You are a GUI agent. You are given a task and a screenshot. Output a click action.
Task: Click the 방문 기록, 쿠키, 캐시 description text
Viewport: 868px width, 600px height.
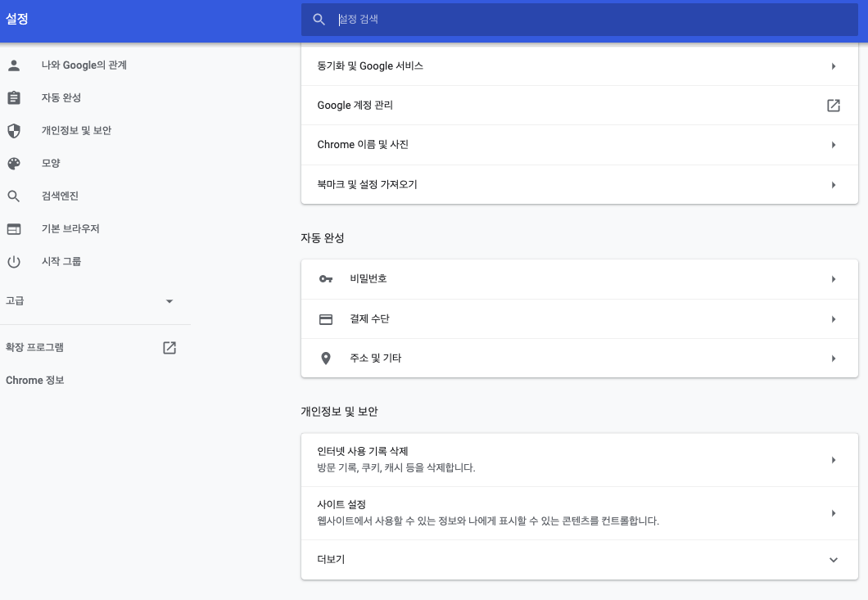(x=396, y=467)
